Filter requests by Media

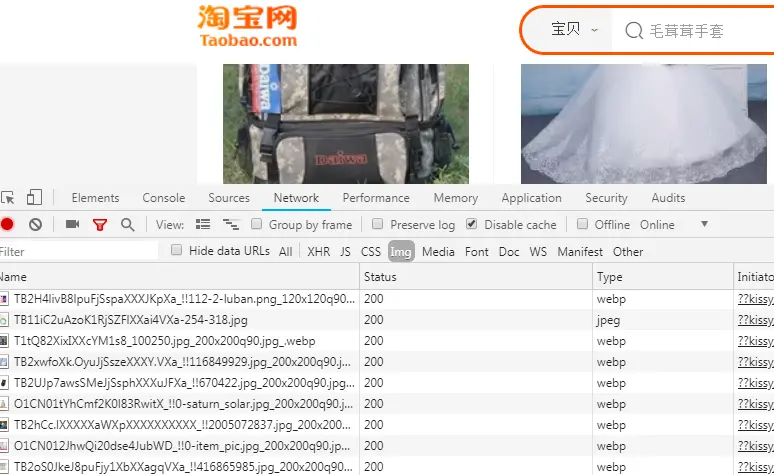click(438, 252)
